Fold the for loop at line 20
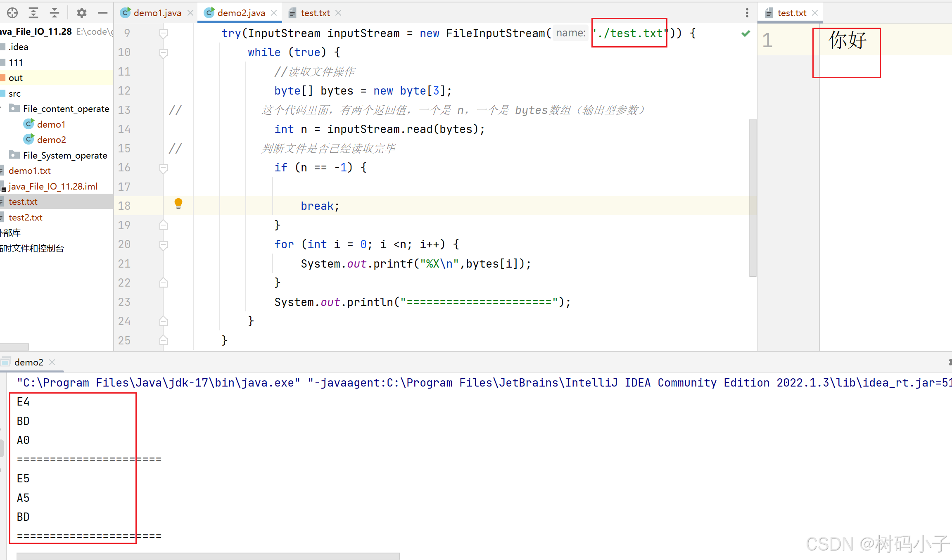The width and height of the screenshot is (952, 560). pos(164,245)
